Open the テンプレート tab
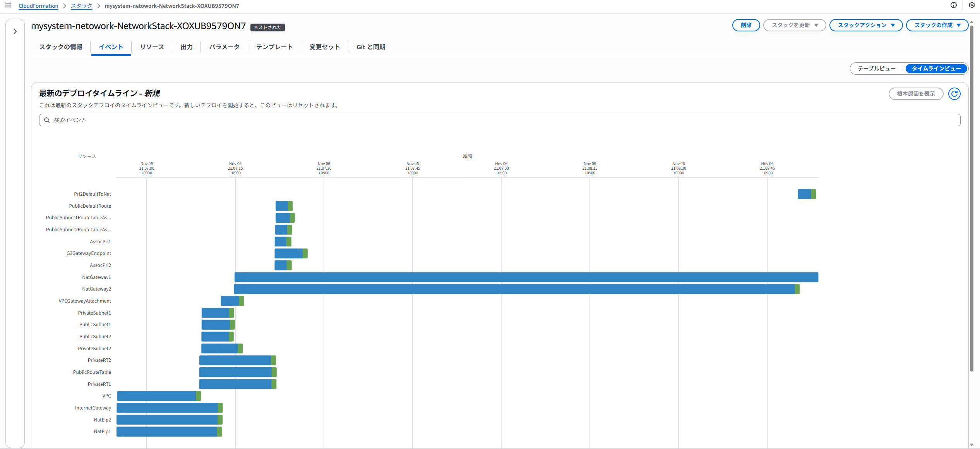 coord(274,47)
